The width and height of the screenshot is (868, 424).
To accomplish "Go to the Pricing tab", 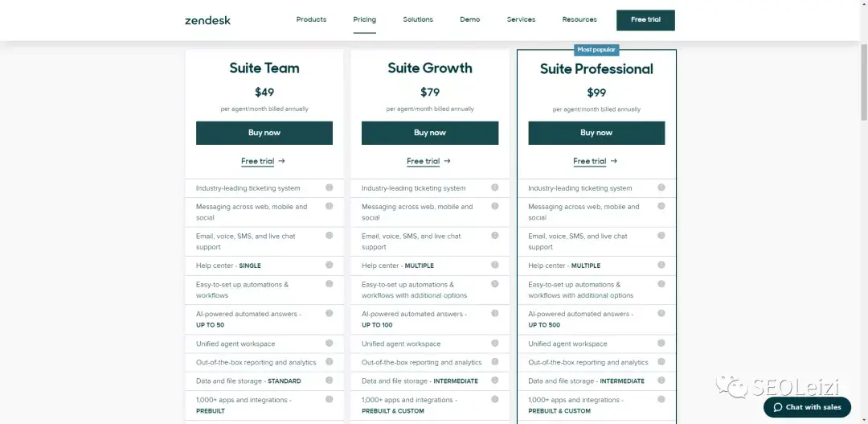I will 364,19.
